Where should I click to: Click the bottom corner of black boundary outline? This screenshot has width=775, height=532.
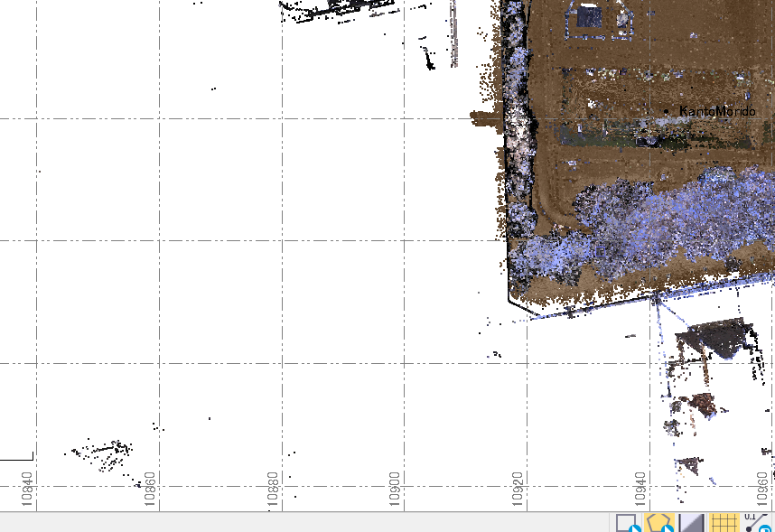pos(528,316)
